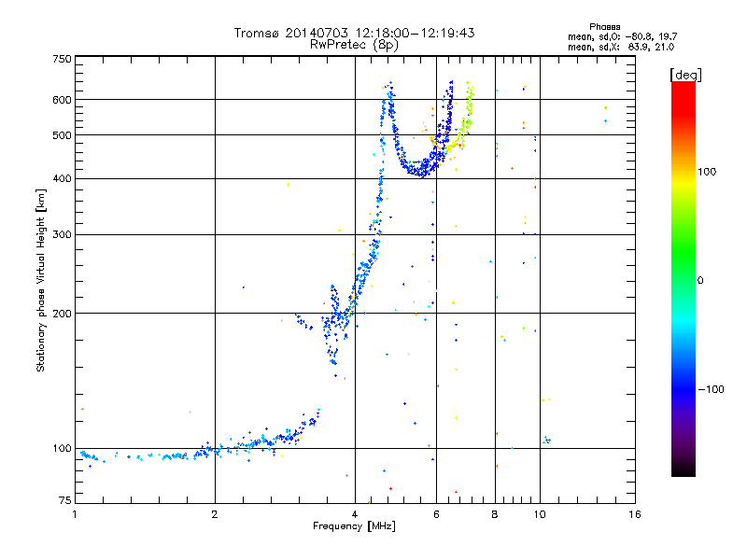Click the y-axis '500' label

click(62, 135)
